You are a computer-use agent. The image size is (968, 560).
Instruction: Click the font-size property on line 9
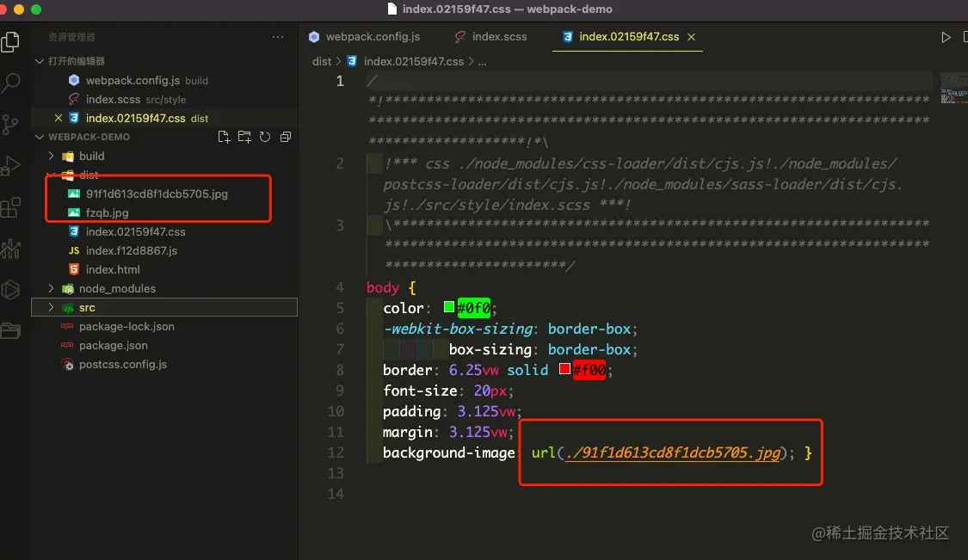(420, 391)
